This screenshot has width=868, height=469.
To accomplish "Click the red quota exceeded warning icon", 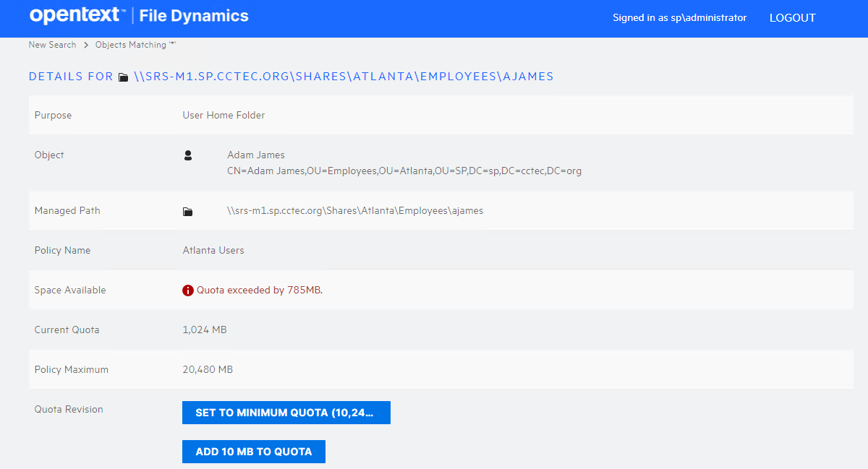I will click(188, 291).
